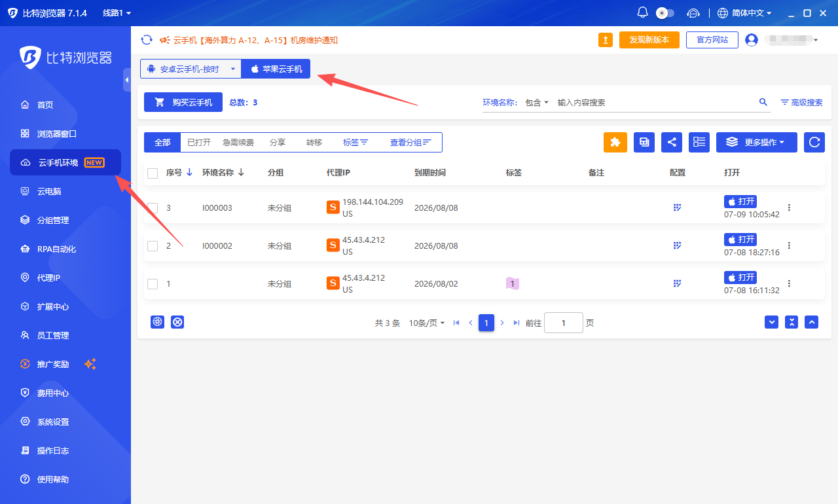Viewport: 838px width, 504px height.
Task: Select the 已打开 filter tab
Action: pyautogui.click(x=199, y=142)
